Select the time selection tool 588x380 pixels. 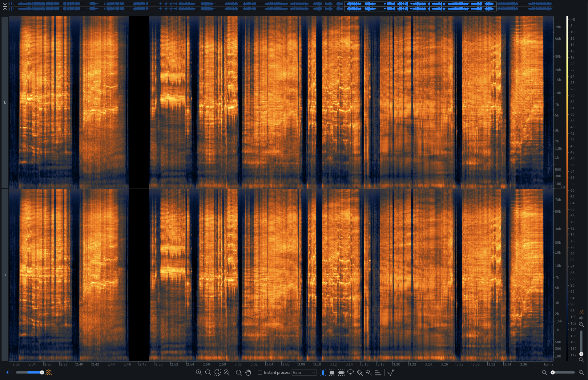(323, 373)
